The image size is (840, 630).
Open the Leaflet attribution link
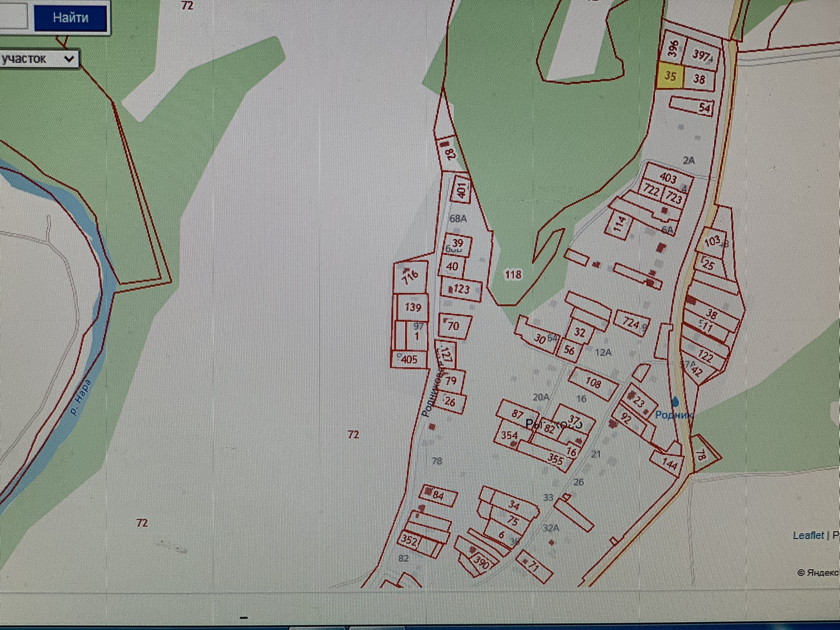point(808,535)
